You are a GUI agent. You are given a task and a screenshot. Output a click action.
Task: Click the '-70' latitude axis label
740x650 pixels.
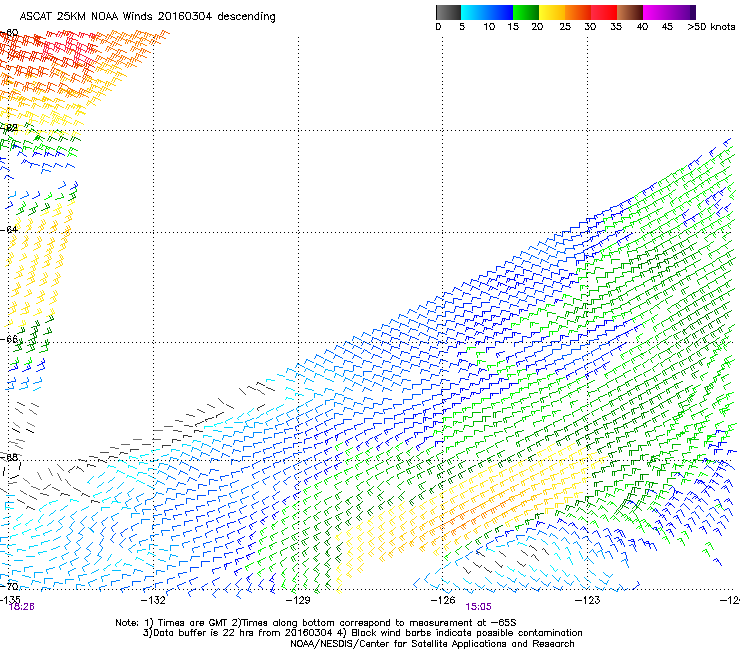point(9,586)
